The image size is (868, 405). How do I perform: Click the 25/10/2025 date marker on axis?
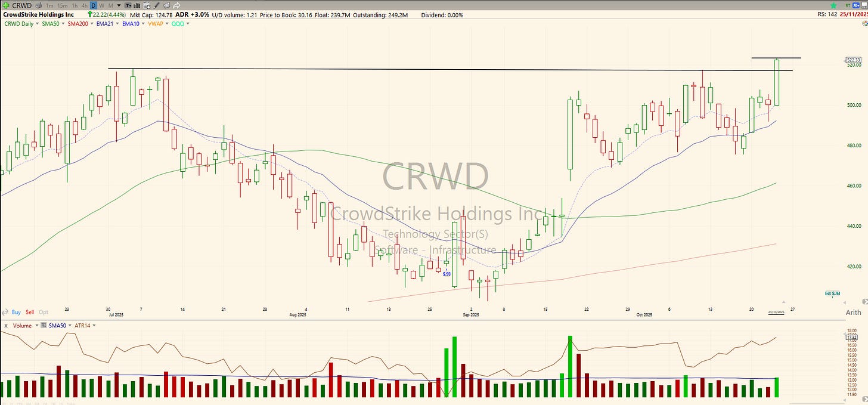tap(776, 312)
